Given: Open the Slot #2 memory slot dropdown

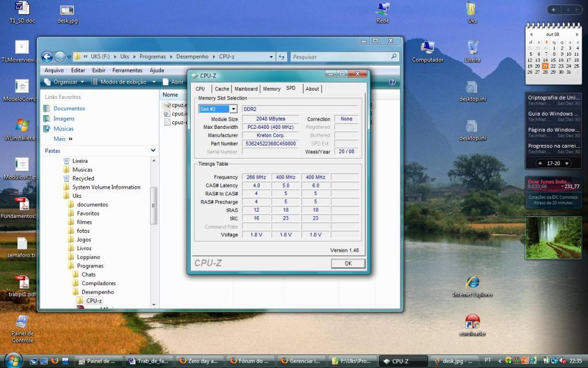Looking at the screenshot, I should pos(233,109).
